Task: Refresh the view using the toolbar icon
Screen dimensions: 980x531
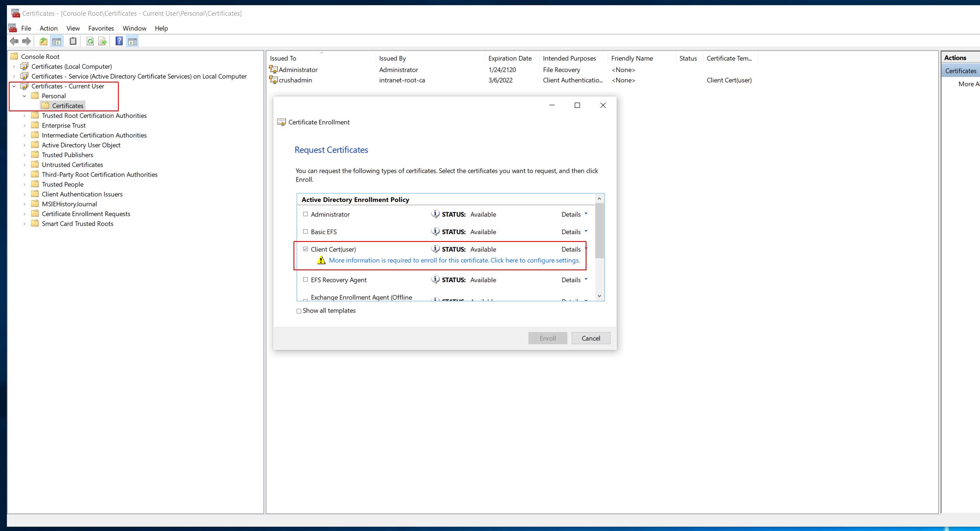Action: click(90, 41)
